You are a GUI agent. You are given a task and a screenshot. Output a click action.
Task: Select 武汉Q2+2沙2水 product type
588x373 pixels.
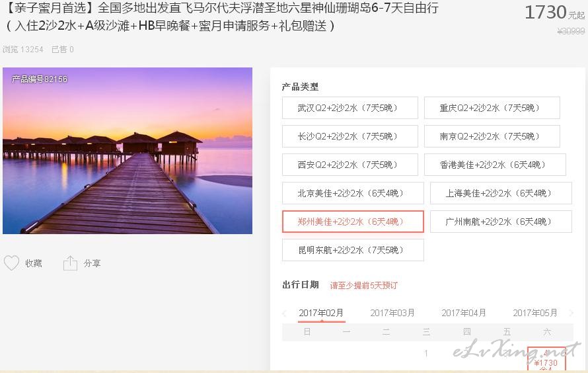click(x=350, y=108)
